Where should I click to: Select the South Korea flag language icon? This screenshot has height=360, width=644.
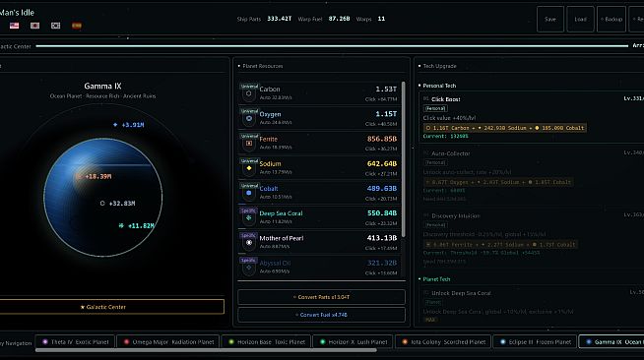click(x=55, y=26)
